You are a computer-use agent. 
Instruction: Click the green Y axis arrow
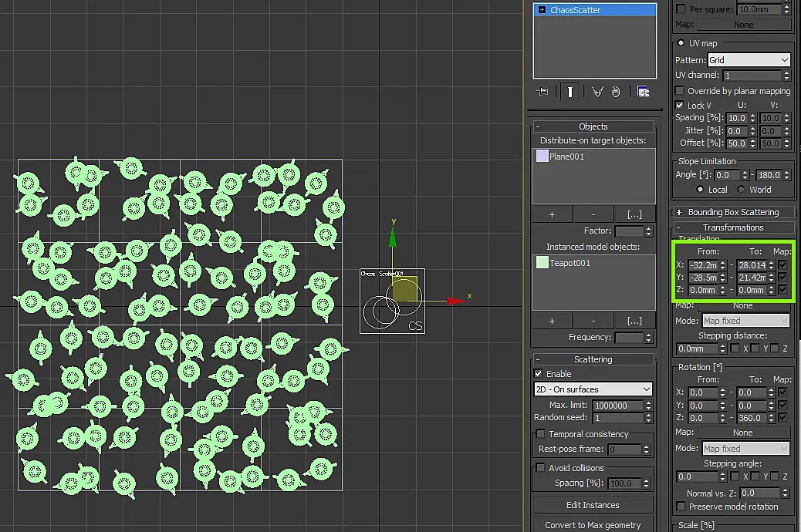tap(393, 237)
